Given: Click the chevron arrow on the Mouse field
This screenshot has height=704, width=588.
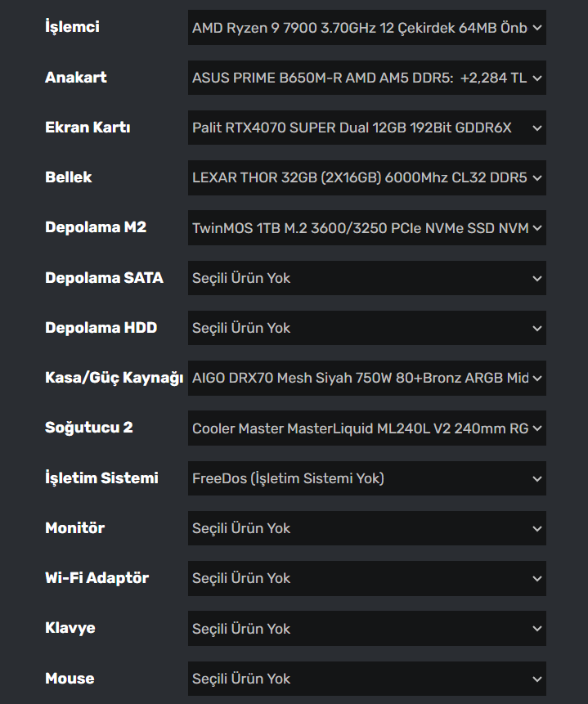Looking at the screenshot, I should (536, 679).
